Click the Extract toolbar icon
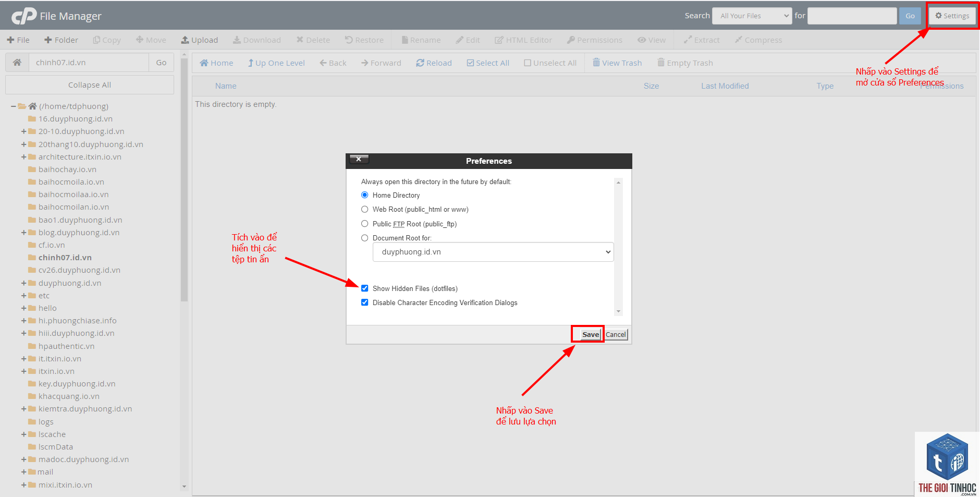This screenshot has width=980, height=497. [688, 40]
